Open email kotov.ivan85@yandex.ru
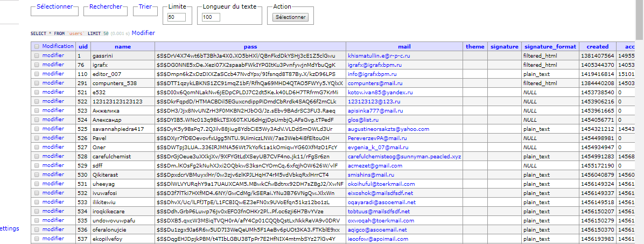This screenshot has height=244, width=644. point(380,93)
